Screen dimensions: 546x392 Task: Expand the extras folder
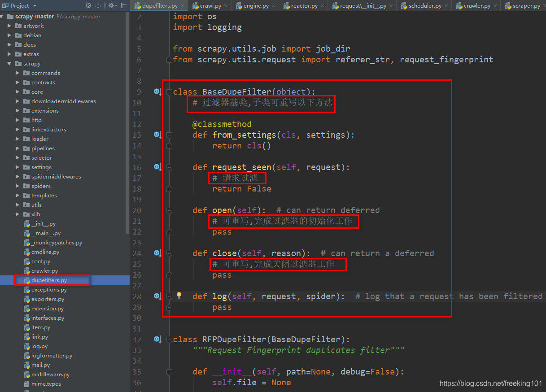pyautogui.click(x=10, y=54)
